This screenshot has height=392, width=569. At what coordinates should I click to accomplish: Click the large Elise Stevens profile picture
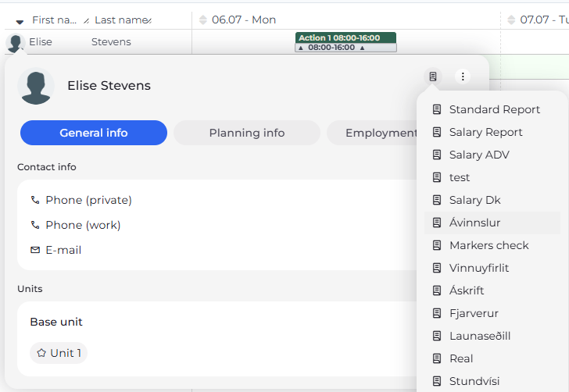point(36,87)
